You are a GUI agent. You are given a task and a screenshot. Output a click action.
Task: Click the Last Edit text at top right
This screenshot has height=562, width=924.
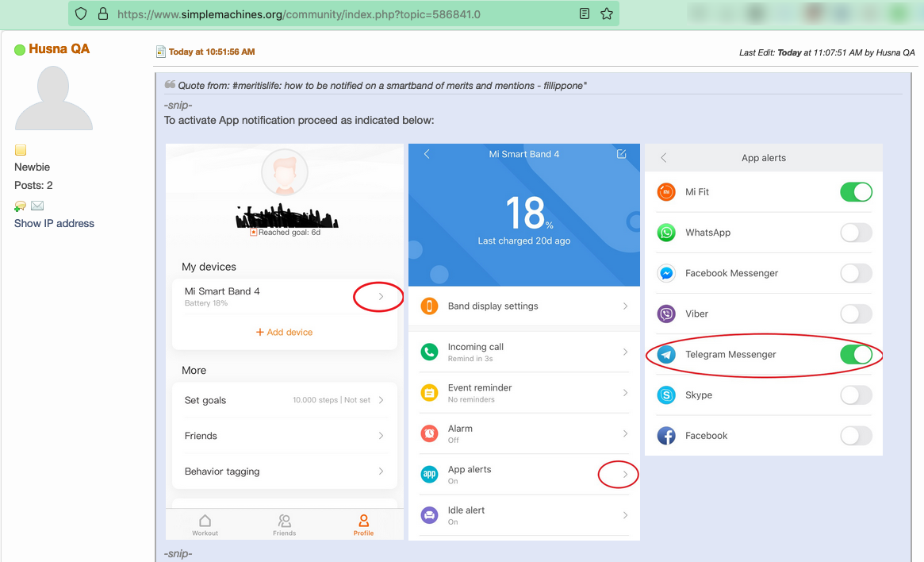click(x=826, y=52)
